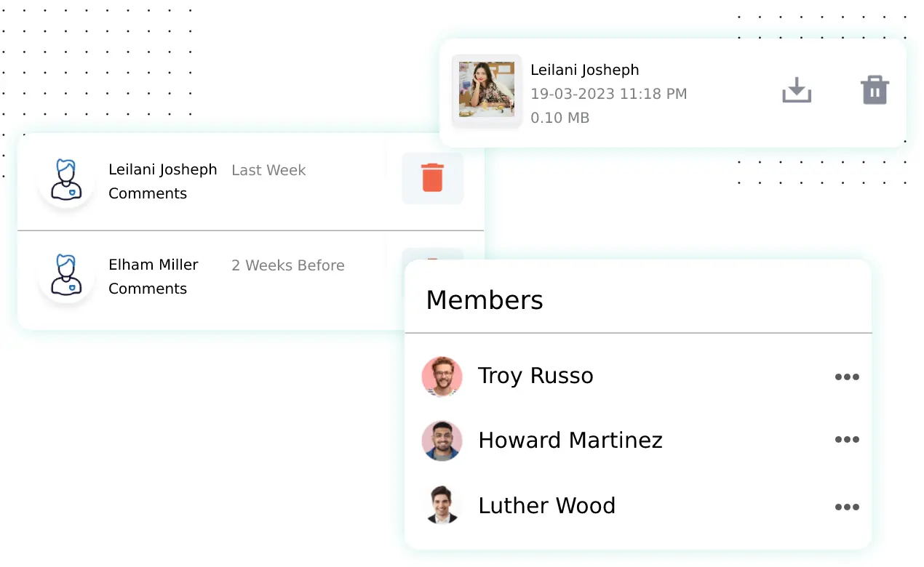The height and width of the screenshot is (567, 924).
Task: Select the Members panel header
Action: 485,299
